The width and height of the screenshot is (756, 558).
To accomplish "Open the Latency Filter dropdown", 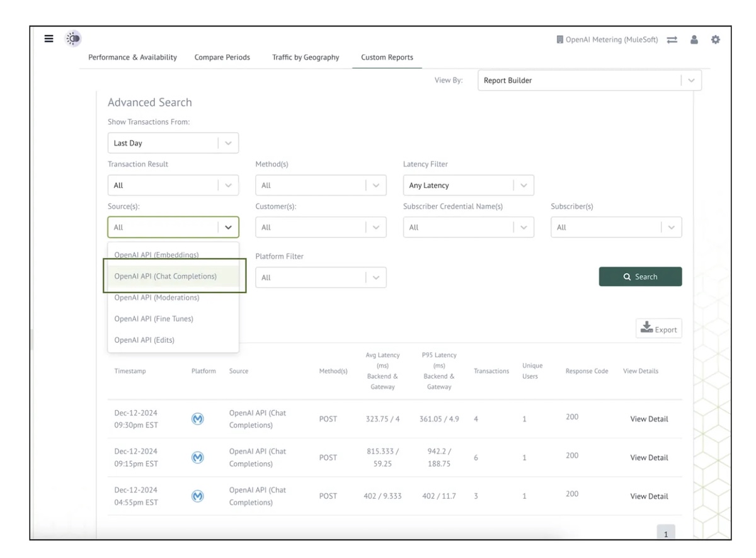I will click(469, 185).
